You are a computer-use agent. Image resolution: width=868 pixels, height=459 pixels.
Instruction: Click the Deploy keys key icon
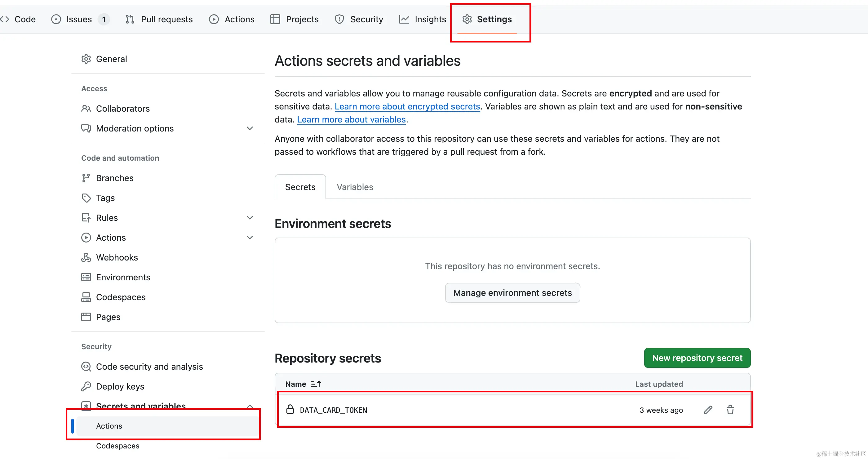(86, 386)
